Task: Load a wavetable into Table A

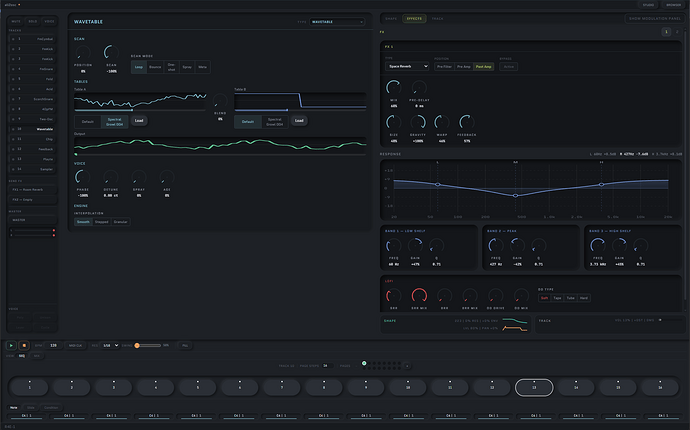Action: pos(139,121)
